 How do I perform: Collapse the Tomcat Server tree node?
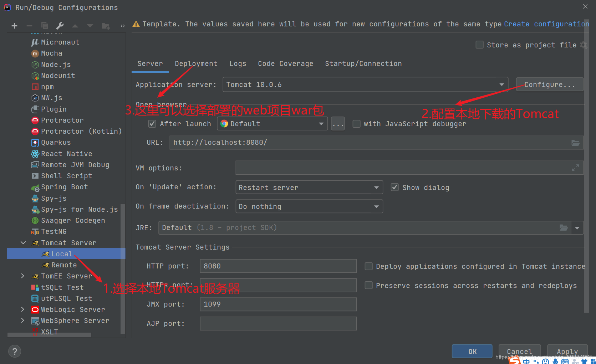[23, 243]
